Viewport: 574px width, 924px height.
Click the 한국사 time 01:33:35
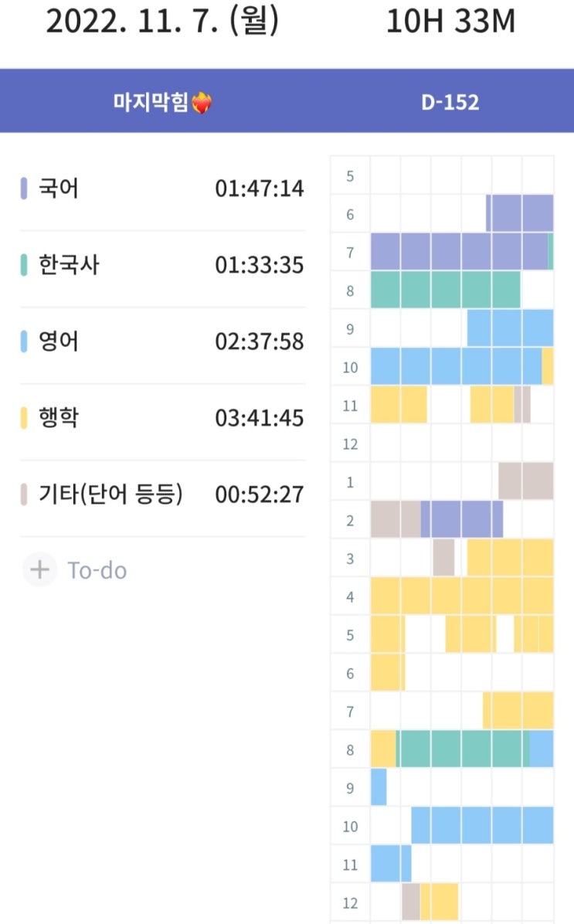[259, 265]
